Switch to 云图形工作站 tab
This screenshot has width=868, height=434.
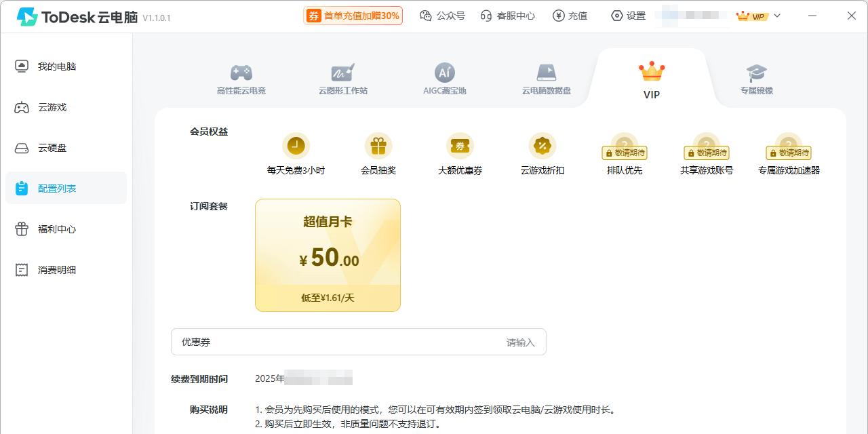pyautogui.click(x=343, y=79)
